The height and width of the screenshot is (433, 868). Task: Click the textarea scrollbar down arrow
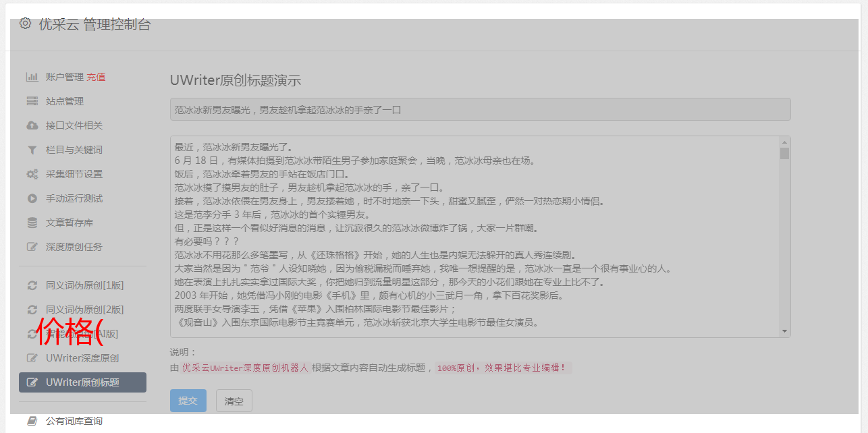[x=784, y=331]
